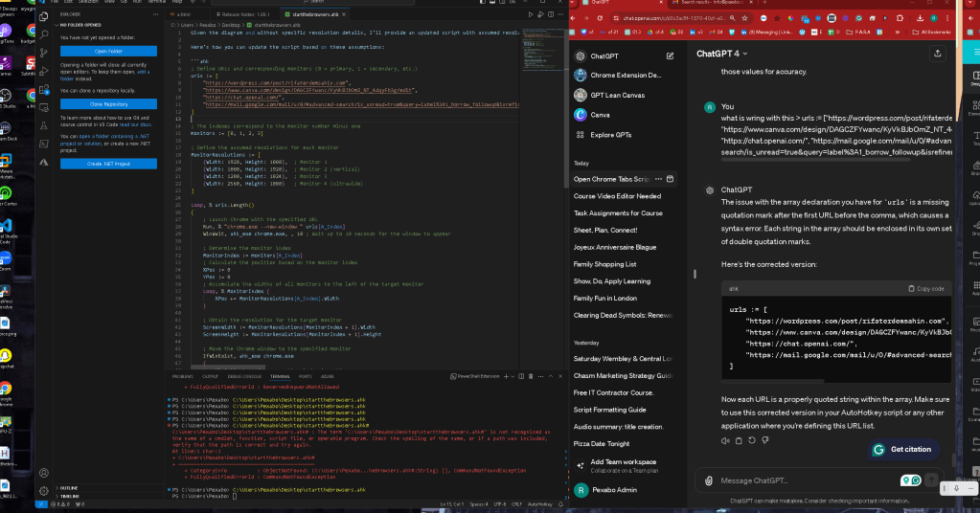Open Extensions view in VS Code activity bar
Viewport: 980px width, 513px height.
point(44,89)
